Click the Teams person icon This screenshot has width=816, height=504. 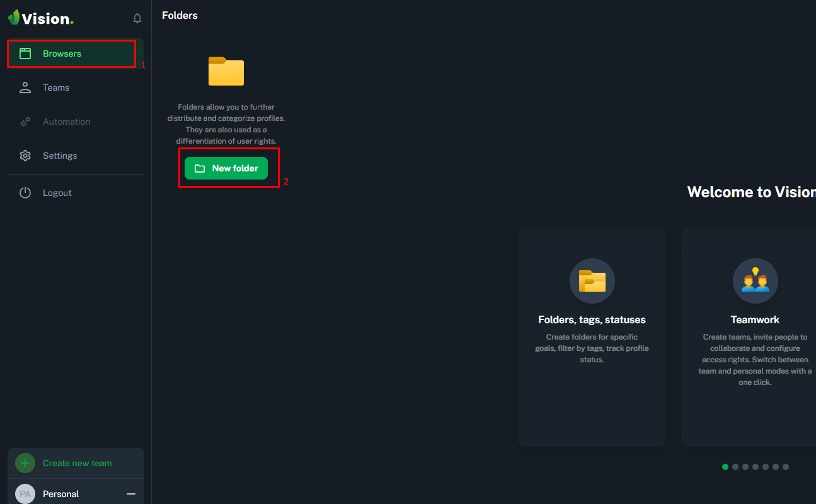point(25,88)
